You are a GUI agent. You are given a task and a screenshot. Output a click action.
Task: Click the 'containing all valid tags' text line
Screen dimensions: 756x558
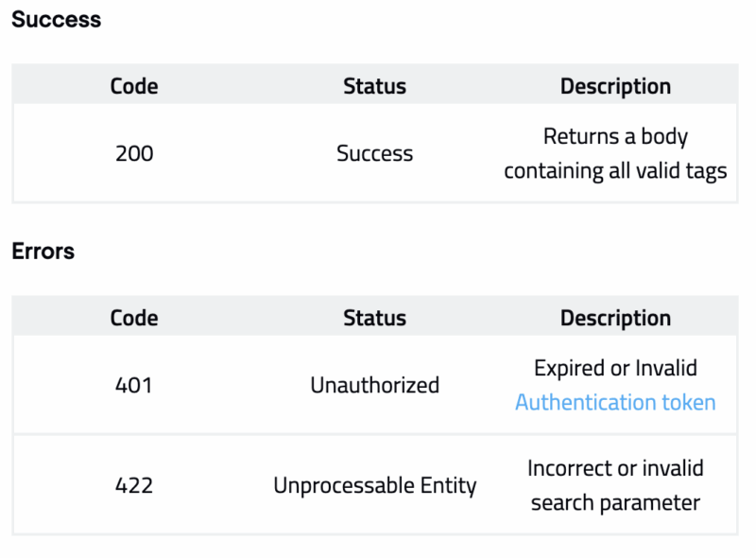click(x=615, y=171)
